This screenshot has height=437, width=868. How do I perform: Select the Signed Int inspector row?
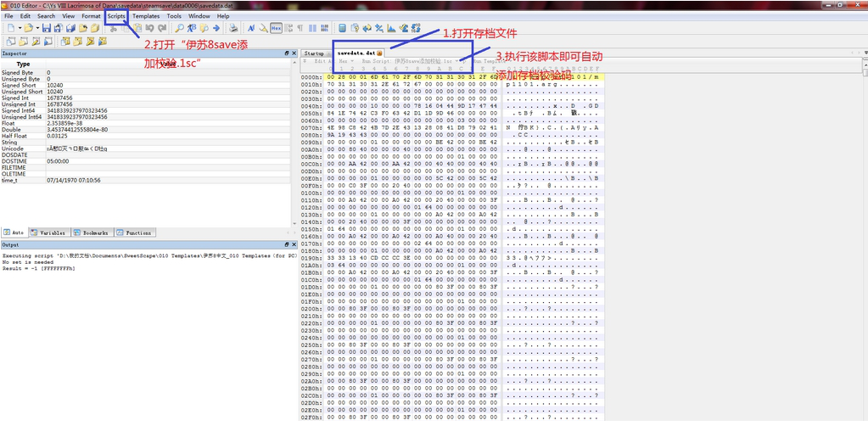tap(145, 98)
